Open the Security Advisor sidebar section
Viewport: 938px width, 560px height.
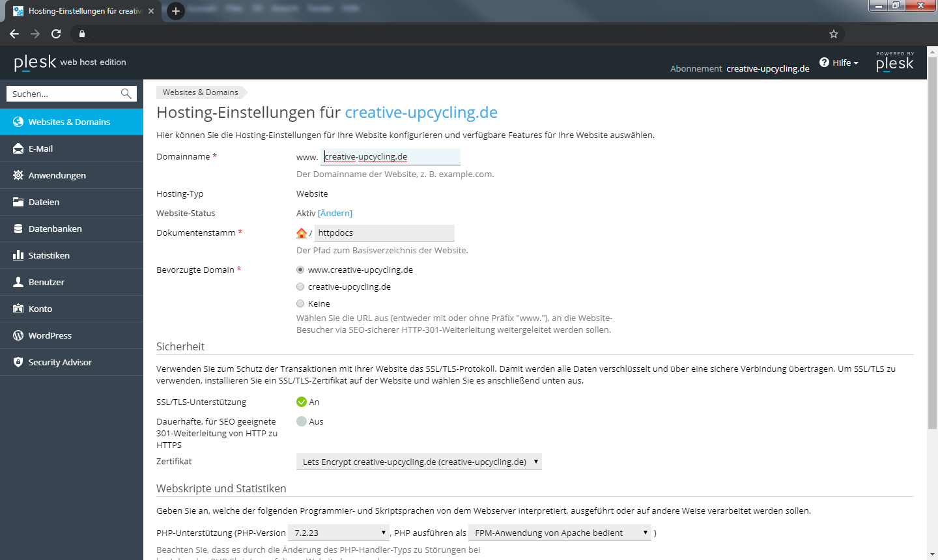point(72,362)
